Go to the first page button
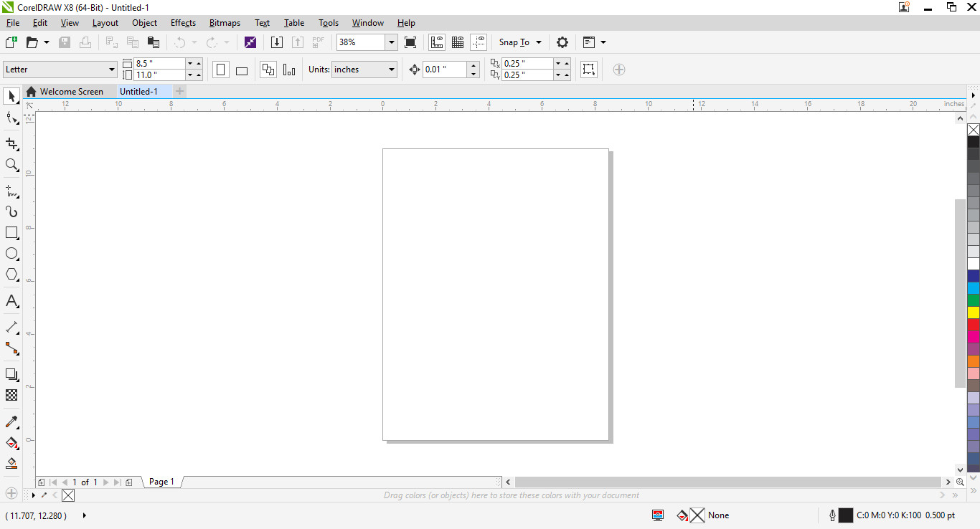Viewport: 980px width, 529px height. [54, 482]
